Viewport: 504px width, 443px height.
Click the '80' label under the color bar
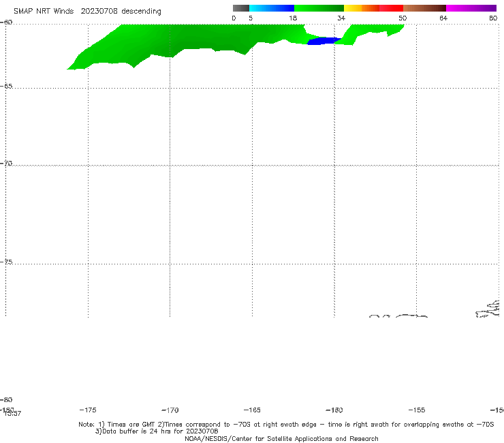click(x=493, y=18)
